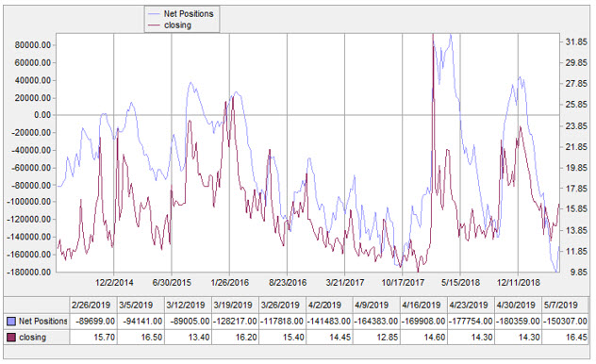Select the 13.40 closing value cell

point(189,338)
